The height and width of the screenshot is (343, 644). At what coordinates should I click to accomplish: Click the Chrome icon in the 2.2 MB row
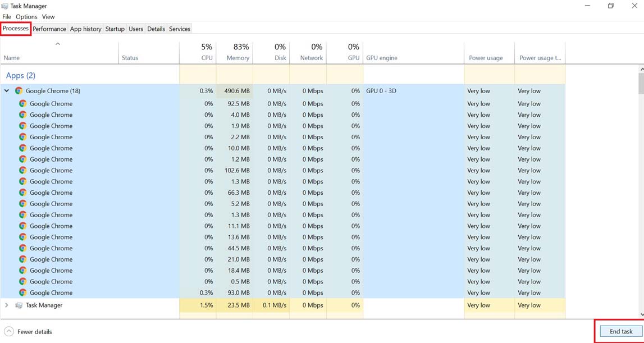point(22,137)
